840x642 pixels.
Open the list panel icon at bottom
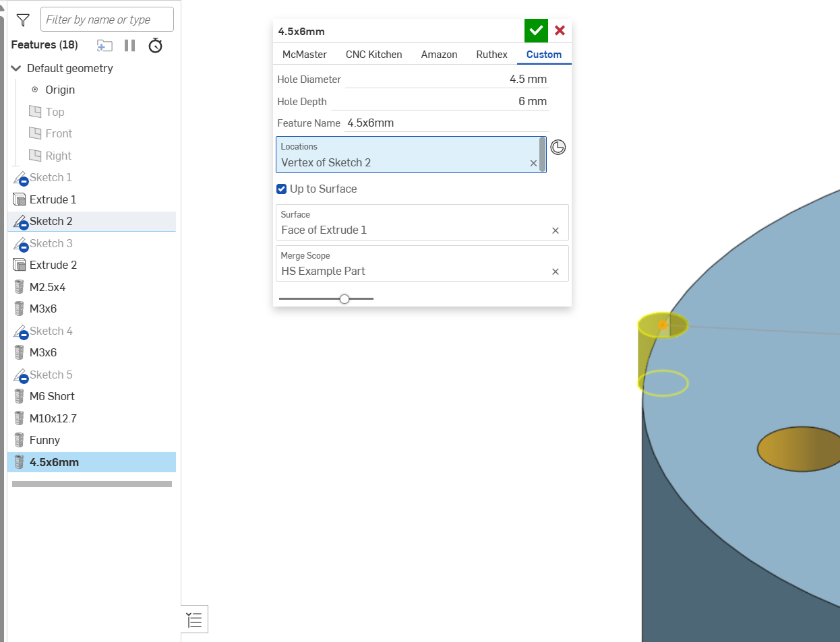click(194, 619)
